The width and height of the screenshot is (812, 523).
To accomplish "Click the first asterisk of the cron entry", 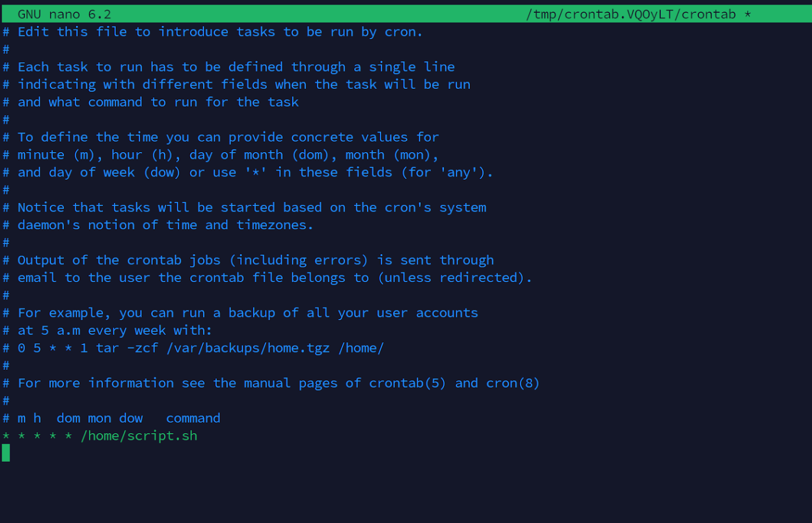I will coord(6,436).
